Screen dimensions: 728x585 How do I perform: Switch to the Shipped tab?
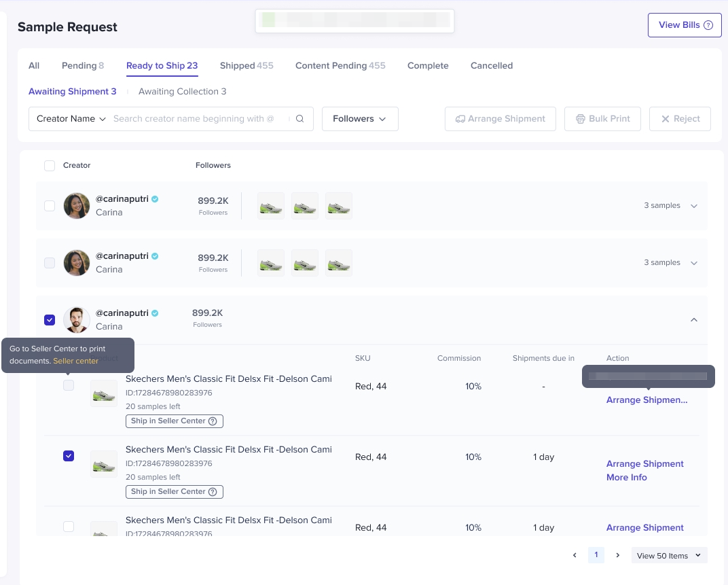(x=246, y=66)
